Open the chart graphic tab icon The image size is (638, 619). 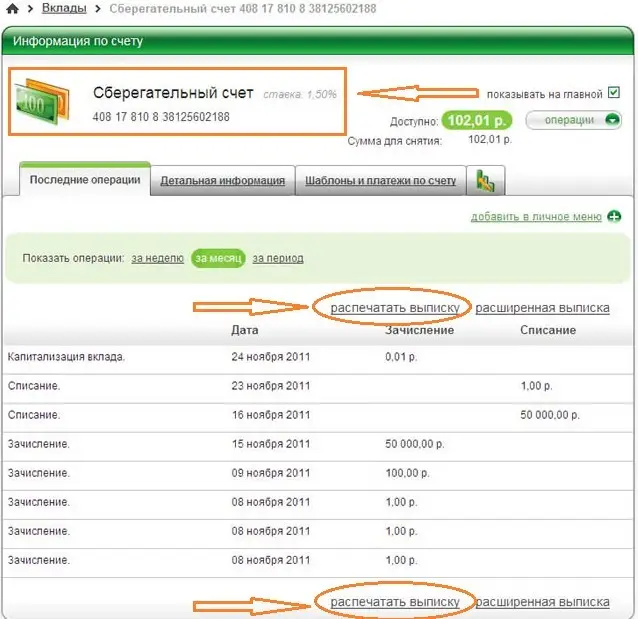click(x=485, y=180)
